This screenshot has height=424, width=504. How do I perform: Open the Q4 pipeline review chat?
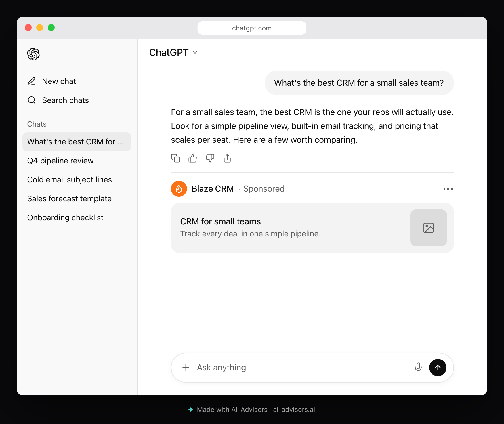(77, 161)
